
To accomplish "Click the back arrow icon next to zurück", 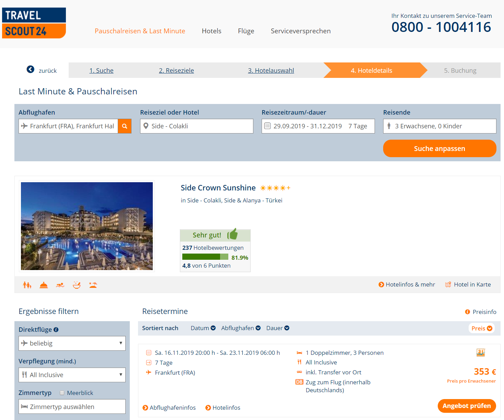I will [x=31, y=69].
